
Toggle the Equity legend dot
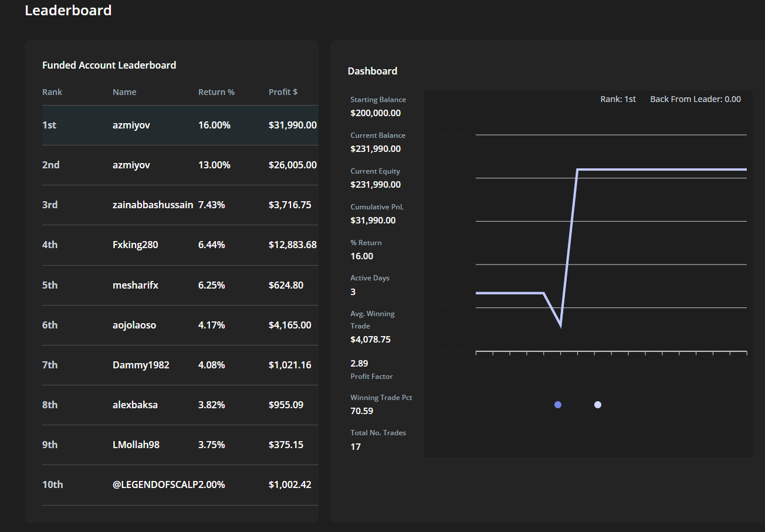tap(598, 405)
